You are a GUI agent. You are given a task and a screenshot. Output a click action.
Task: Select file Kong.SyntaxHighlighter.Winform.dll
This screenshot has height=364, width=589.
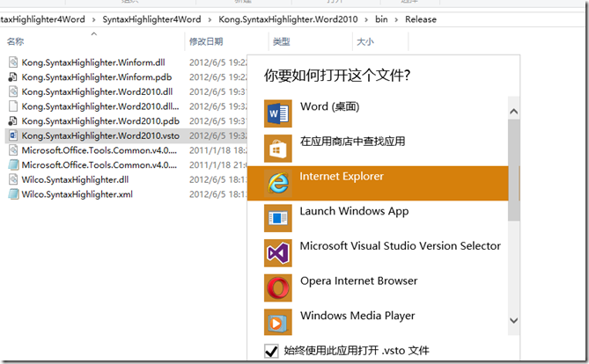93,62
